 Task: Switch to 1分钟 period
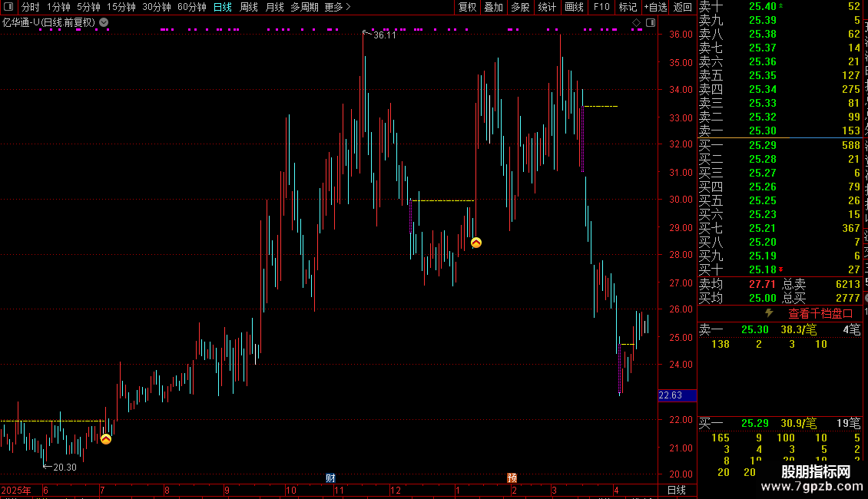tap(58, 7)
